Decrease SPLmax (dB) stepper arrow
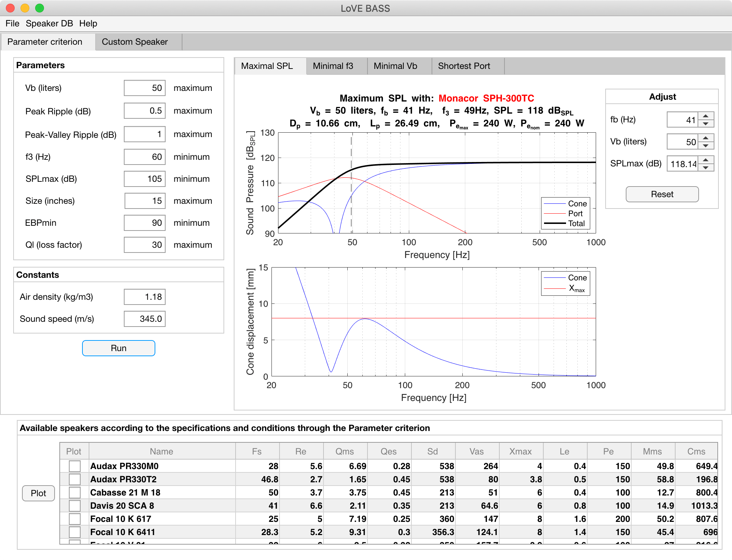Screen dimensions: 732x560 click(706, 168)
